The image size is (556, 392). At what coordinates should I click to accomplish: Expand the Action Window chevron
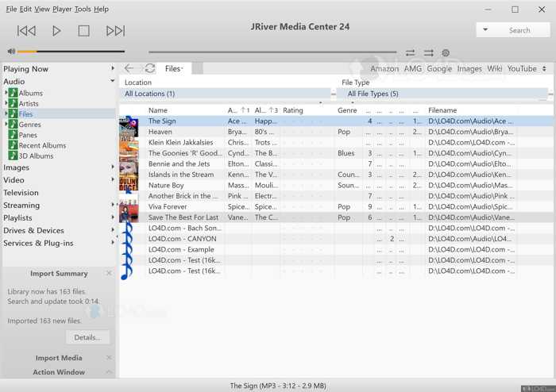pos(109,372)
